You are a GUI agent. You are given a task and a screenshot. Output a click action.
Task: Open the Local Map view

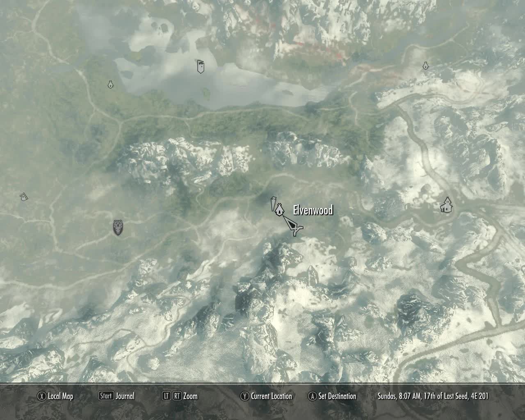pos(61,396)
